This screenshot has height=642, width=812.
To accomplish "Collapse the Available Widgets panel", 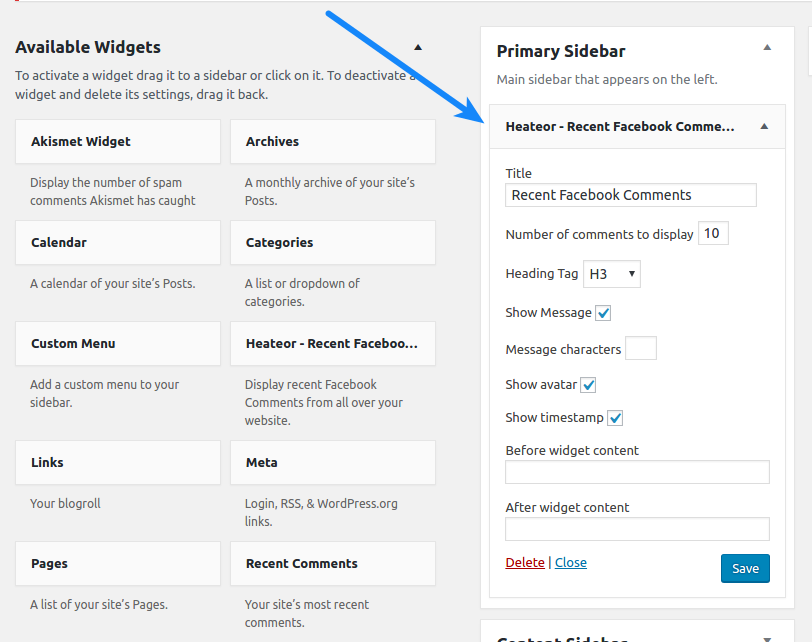I will coord(418,46).
